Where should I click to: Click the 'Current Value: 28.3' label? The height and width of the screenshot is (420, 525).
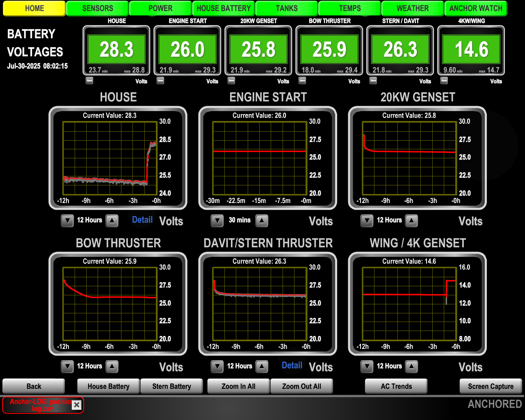click(x=110, y=116)
